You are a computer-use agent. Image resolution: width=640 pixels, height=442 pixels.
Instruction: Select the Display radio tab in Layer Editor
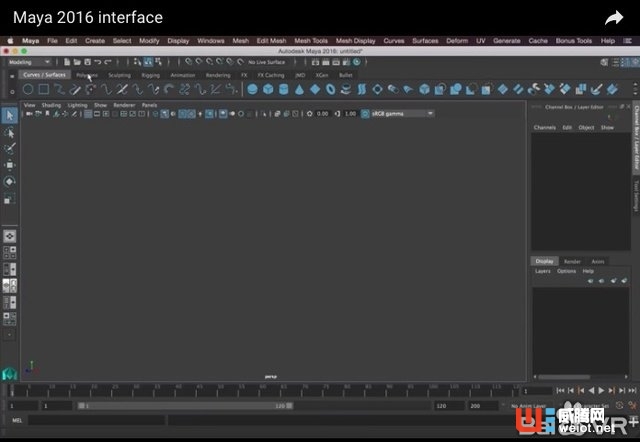(543, 261)
